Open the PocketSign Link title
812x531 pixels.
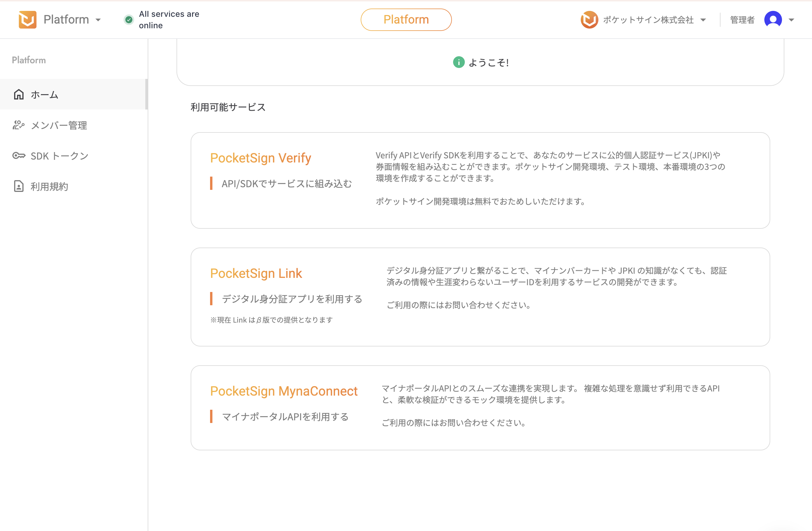click(256, 273)
